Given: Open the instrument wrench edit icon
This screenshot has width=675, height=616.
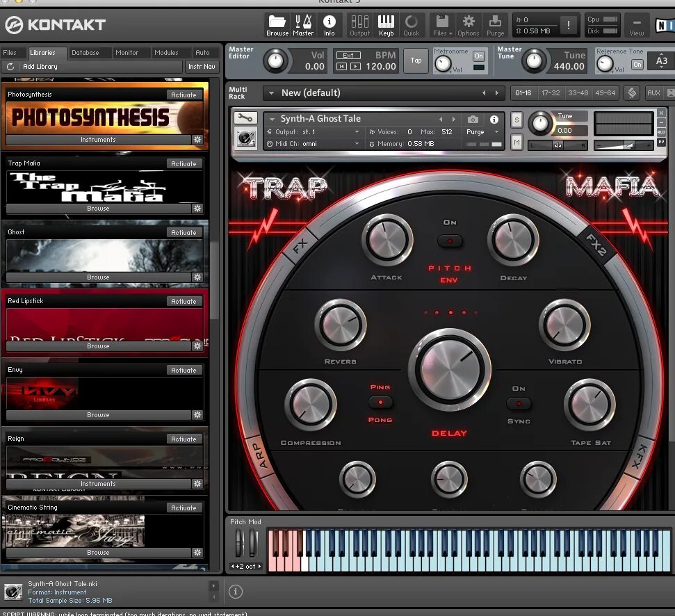Looking at the screenshot, I should point(245,117).
